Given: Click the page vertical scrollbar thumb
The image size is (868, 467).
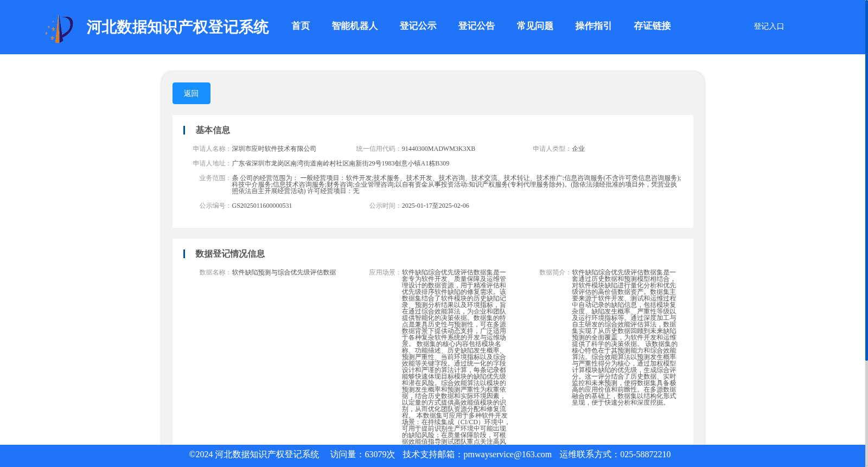Looking at the screenshot, I should [866, 180].
